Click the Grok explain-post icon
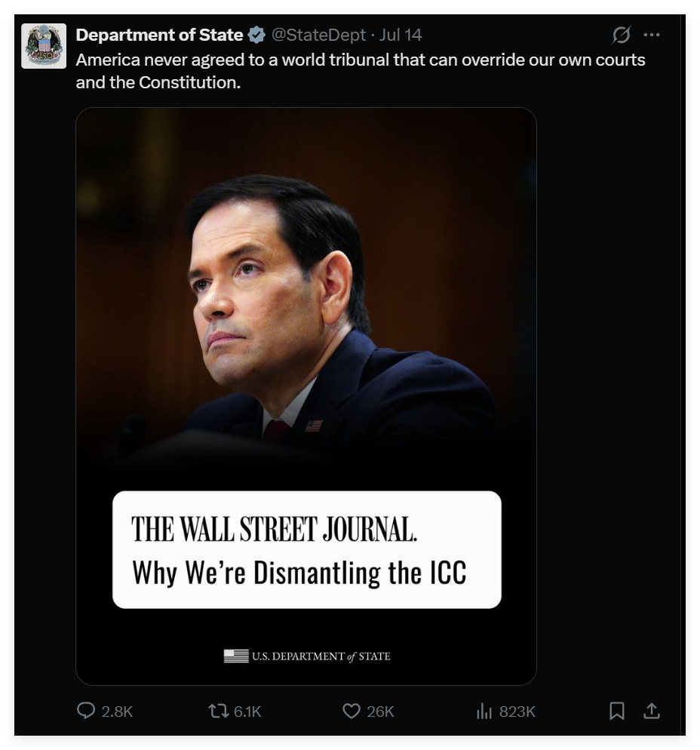This screenshot has width=700, height=750. coord(621,35)
